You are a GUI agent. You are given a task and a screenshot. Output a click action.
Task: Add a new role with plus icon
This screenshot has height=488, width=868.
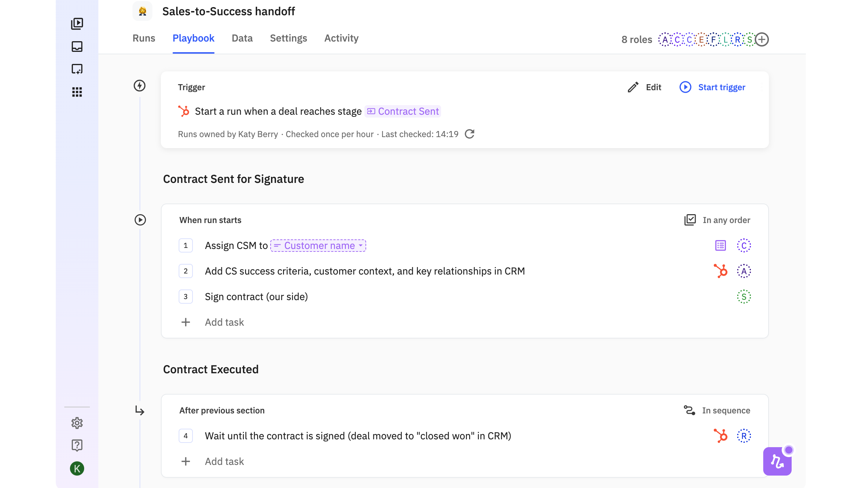pyautogui.click(x=762, y=39)
